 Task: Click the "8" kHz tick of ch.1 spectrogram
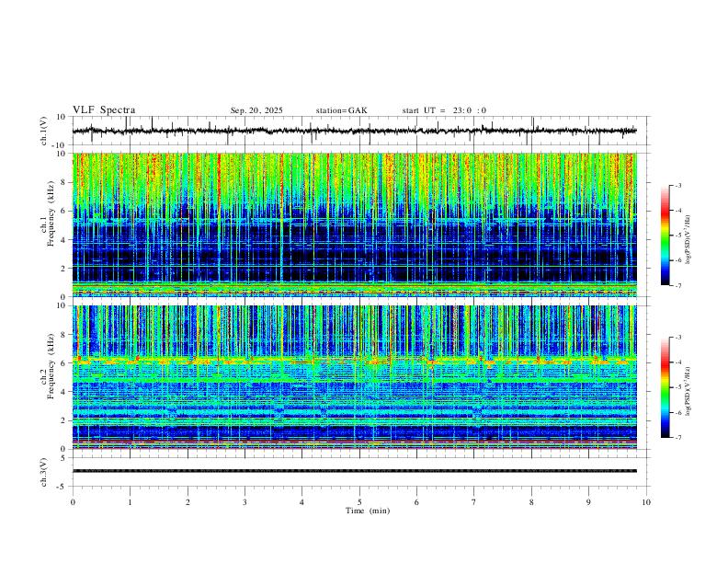[65, 182]
